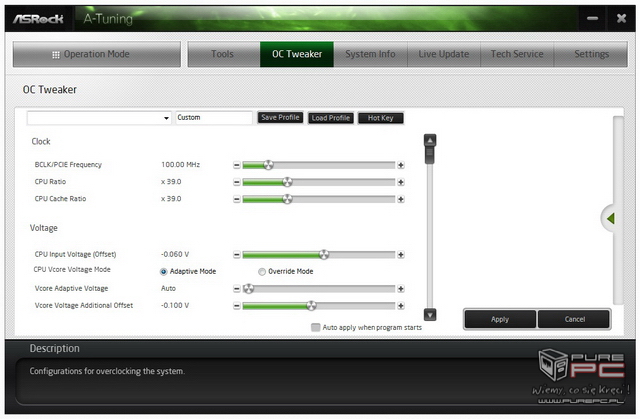Select Adaptive Mode radio button
This screenshot has height=419, width=640.
[x=164, y=272]
